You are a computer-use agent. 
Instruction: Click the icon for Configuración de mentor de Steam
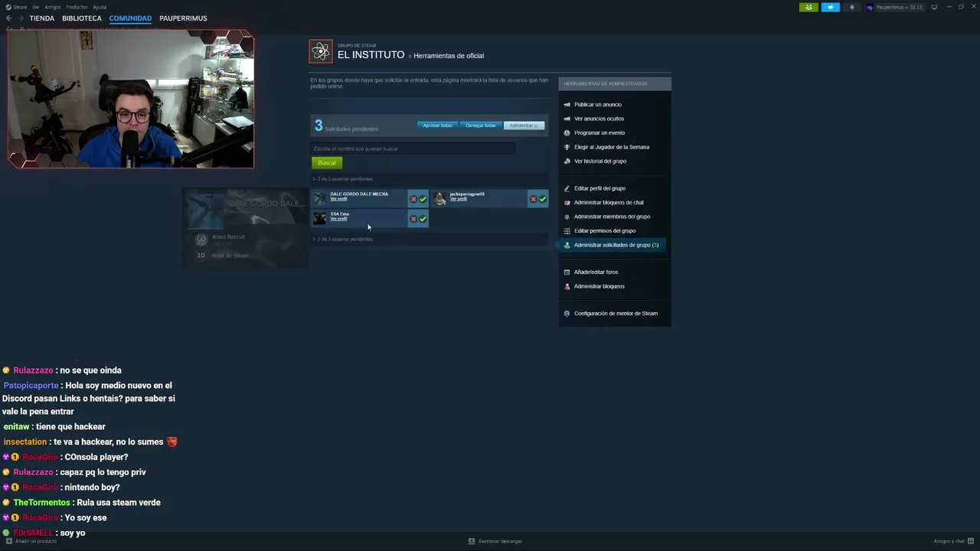point(567,314)
